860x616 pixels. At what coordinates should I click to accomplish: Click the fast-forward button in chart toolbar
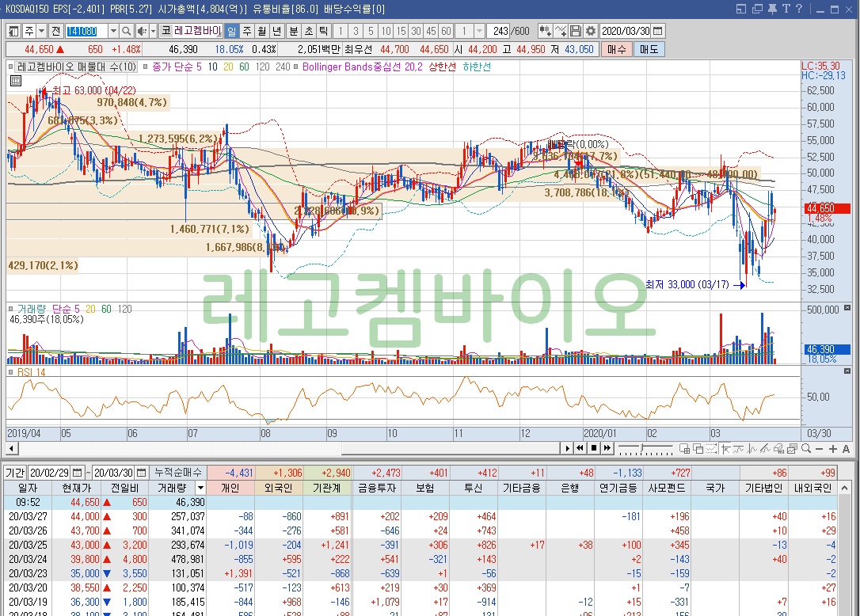click(x=607, y=448)
